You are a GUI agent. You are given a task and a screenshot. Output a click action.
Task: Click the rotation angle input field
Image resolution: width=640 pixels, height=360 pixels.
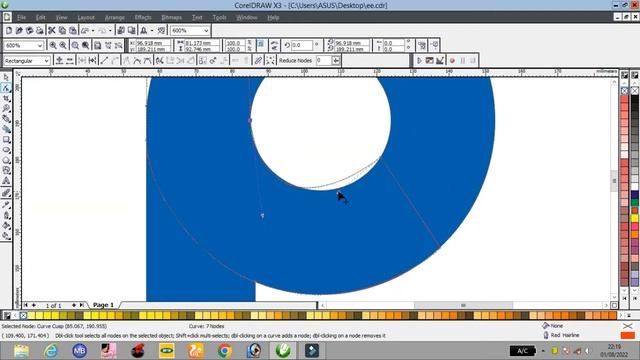tap(302, 45)
